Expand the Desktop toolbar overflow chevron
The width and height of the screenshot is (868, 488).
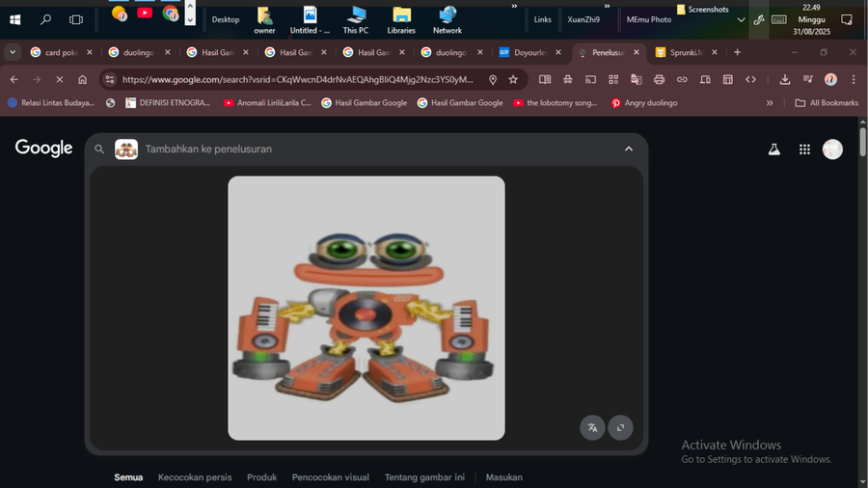pyautogui.click(x=514, y=6)
